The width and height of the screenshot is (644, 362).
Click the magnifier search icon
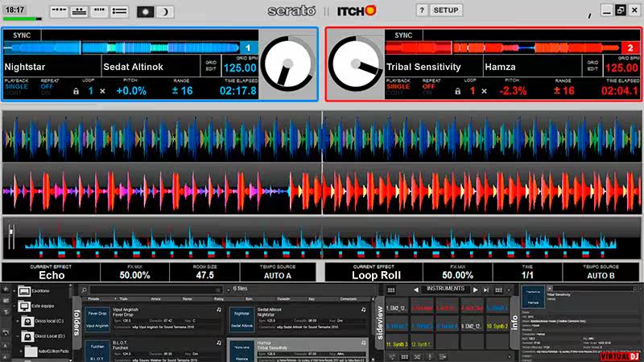coord(84,290)
